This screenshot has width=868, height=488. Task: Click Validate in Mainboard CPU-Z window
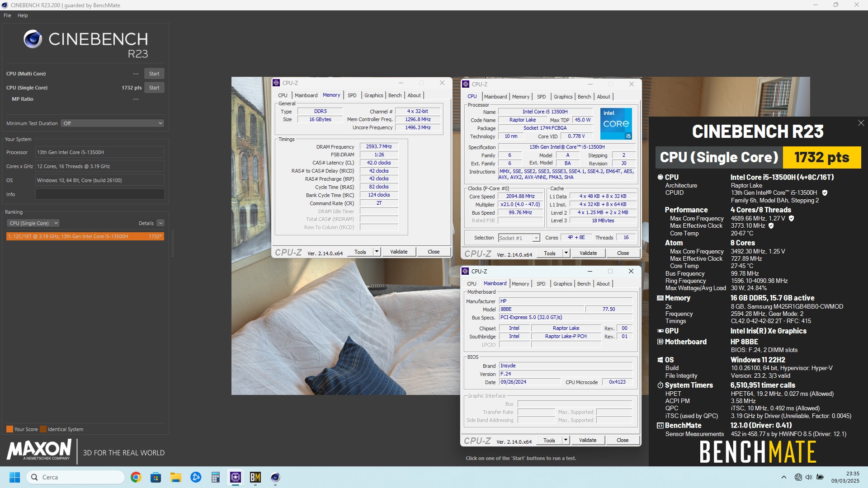pyautogui.click(x=588, y=441)
